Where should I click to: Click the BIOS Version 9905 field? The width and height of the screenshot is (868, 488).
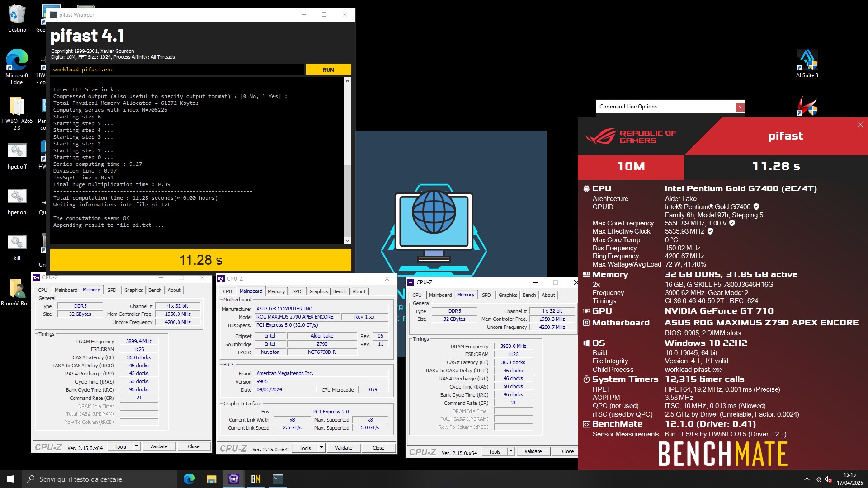[321, 381]
